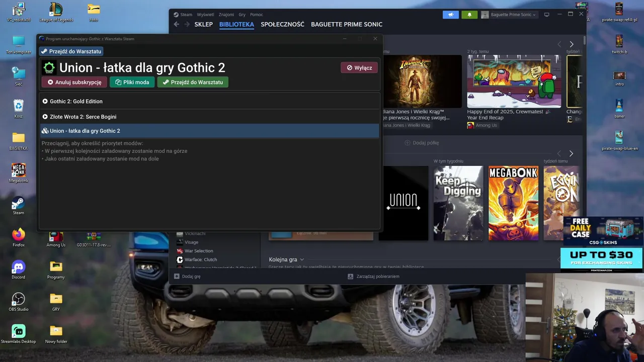Open the Gry menu
The width and height of the screenshot is (644, 362).
coord(242,15)
